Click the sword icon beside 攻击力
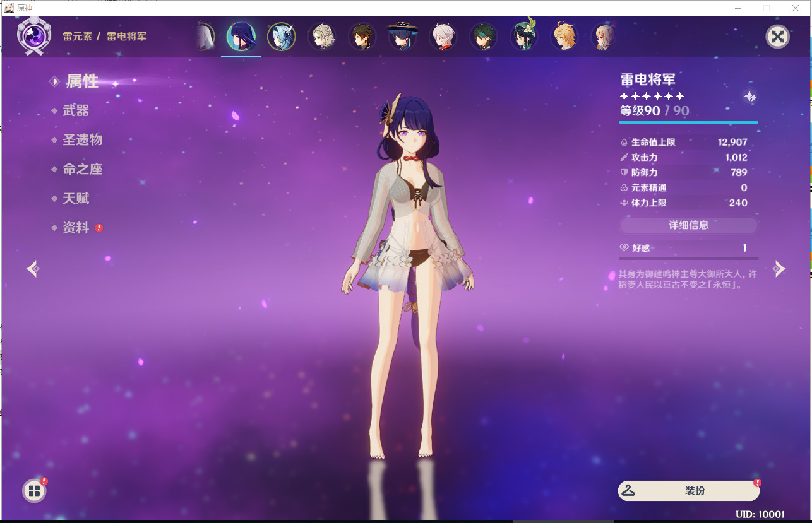This screenshot has width=812, height=523. 624,158
